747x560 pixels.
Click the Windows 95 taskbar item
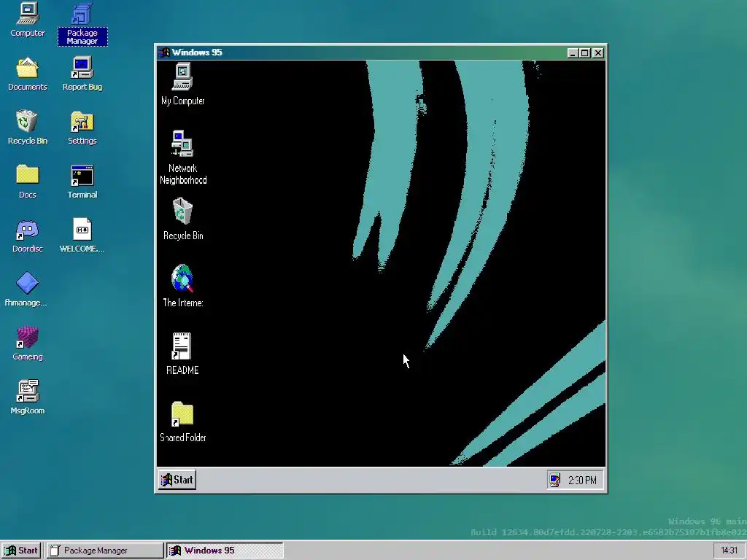pyautogui.click(x=225, y=551)
